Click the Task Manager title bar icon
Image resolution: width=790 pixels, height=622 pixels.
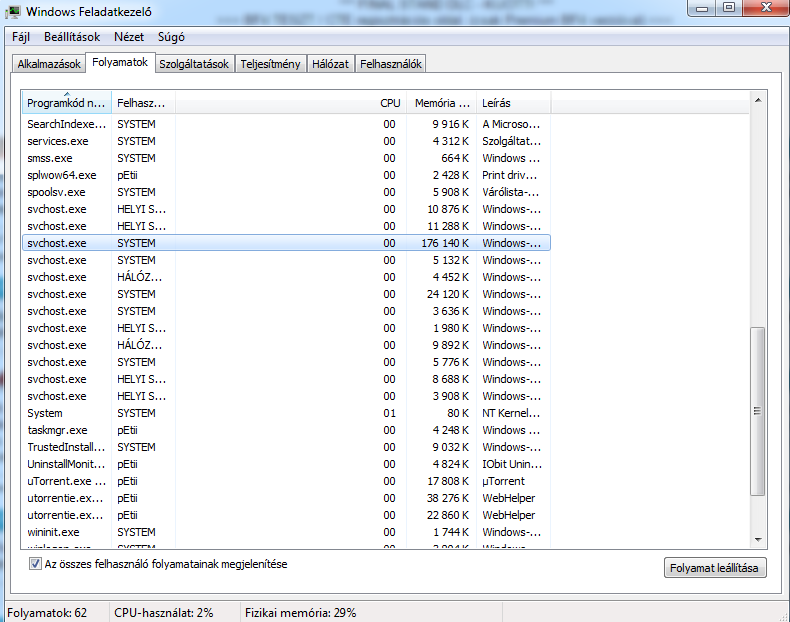point(14,10)
